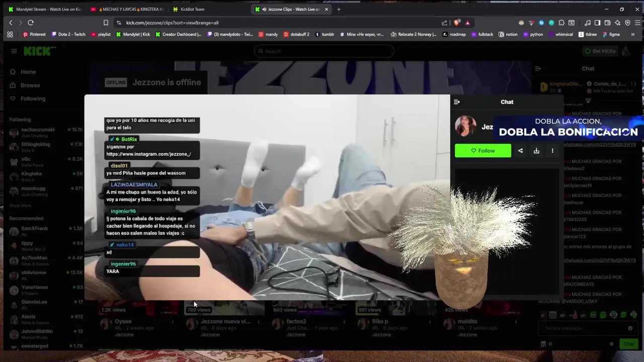Open xQc channel in Following list
Viewport: 644px width, 362px height.
(46, 162)
